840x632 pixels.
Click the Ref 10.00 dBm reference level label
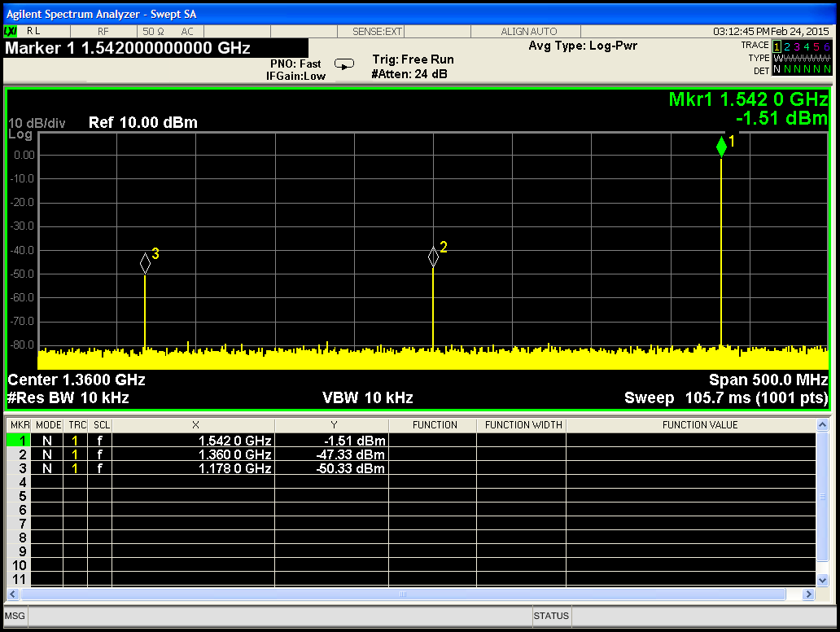[x=143, y=123]
